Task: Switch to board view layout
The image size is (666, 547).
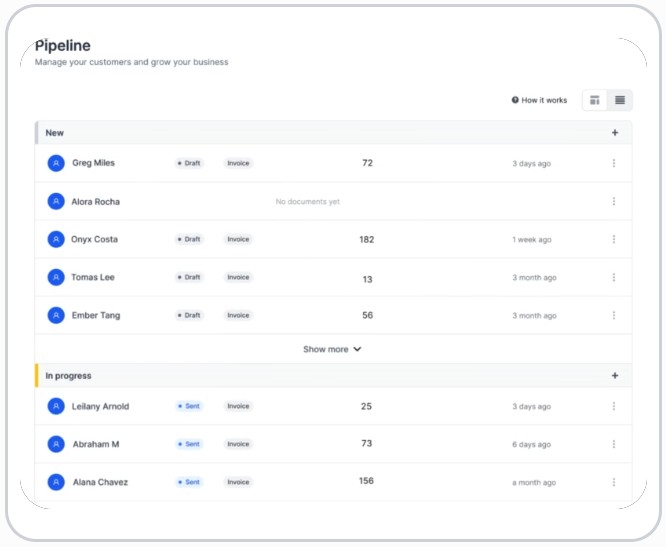Action: click(x=595, y=100)
